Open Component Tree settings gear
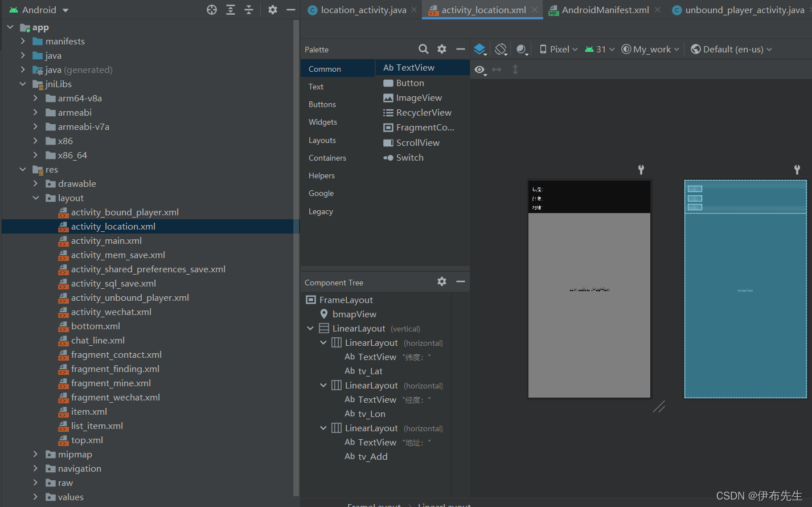812x507 pixels. pos(442,281)
